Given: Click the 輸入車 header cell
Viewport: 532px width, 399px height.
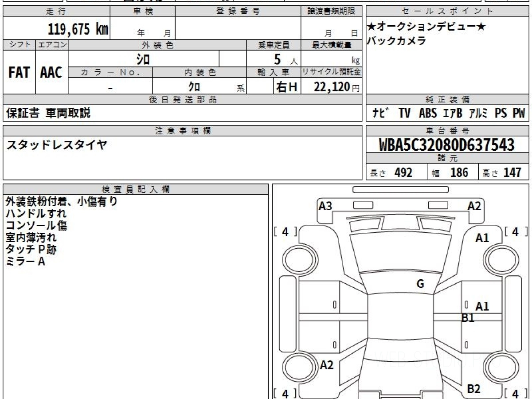Looking at the screenshot, I should coord(274,72).
